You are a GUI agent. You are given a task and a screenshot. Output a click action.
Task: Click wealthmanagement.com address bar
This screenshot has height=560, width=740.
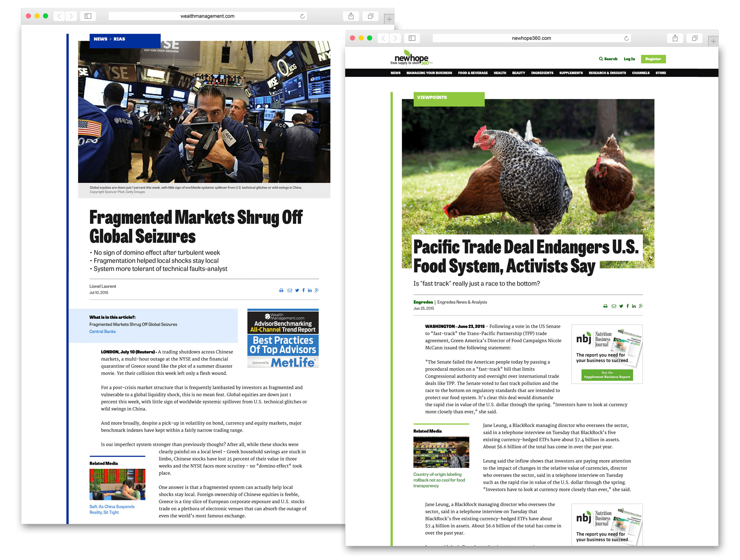pos(208,16)
